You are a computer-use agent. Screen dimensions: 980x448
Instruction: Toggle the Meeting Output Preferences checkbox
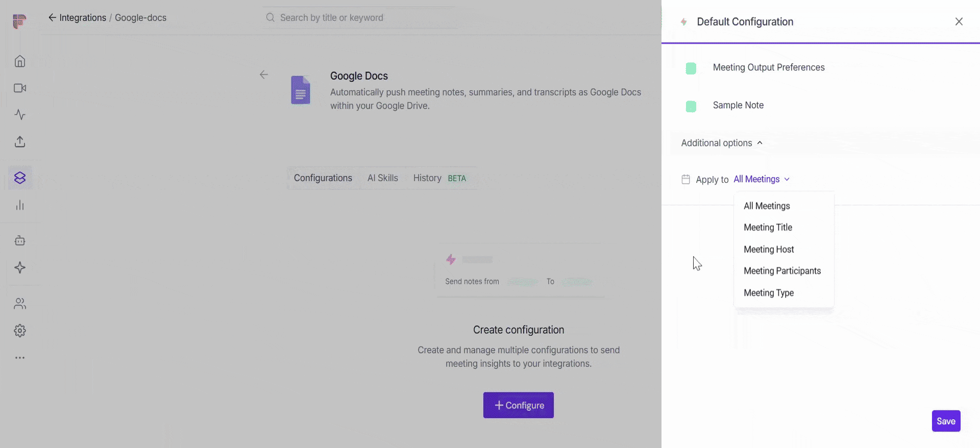pyautogui.click(x=691, y=68)
